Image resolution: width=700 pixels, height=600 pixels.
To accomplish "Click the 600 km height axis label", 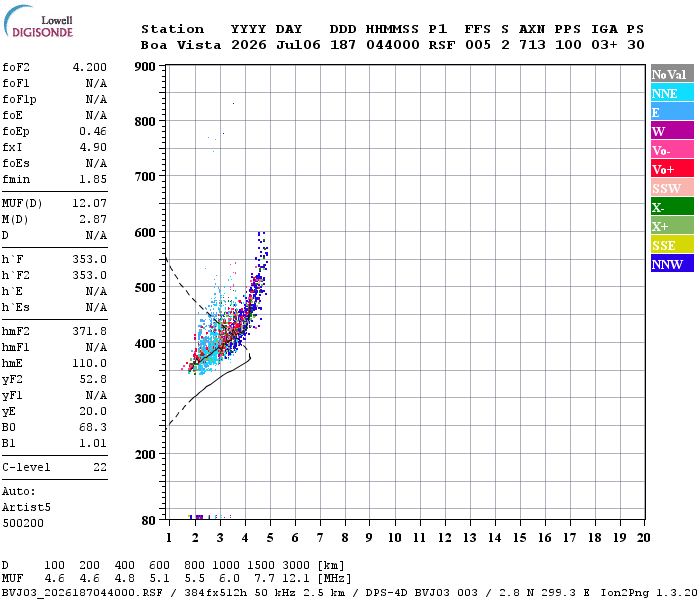I will [x=145, y=233].
